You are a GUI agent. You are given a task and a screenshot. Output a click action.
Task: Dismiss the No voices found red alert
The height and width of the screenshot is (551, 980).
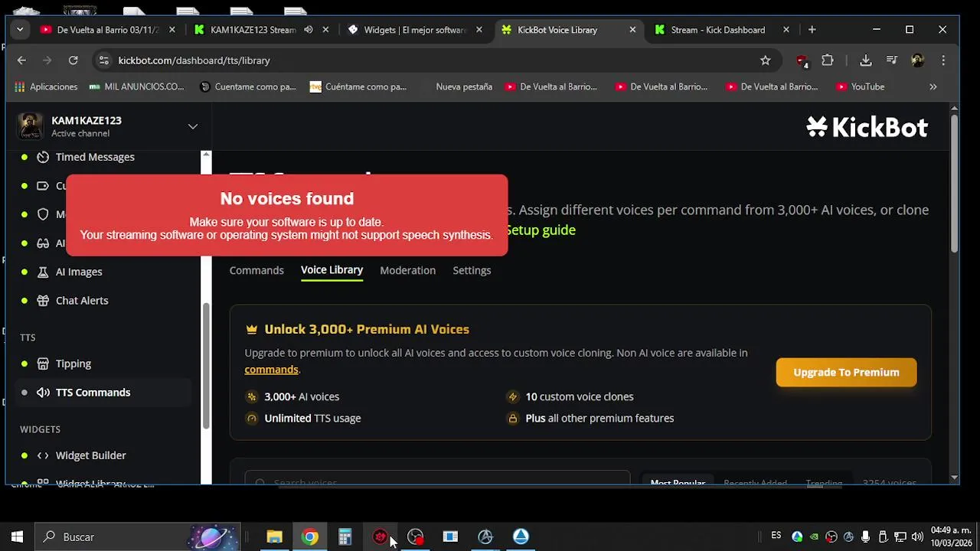coord(287,216)
